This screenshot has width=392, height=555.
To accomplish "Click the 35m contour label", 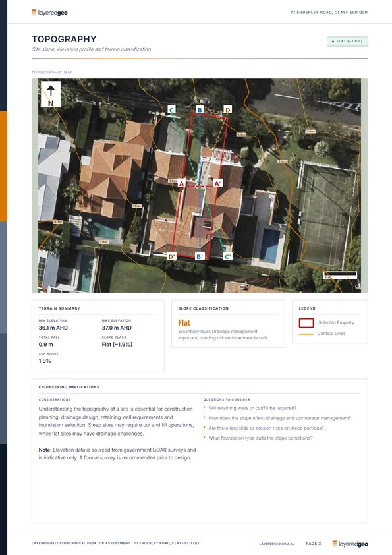I will tap(282, 161).
